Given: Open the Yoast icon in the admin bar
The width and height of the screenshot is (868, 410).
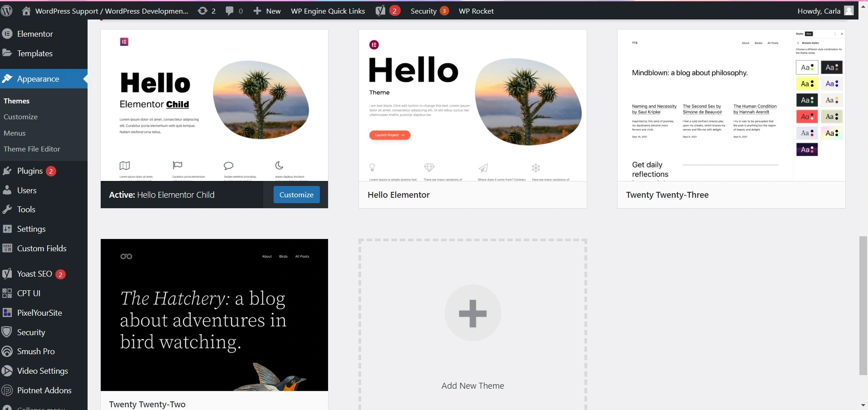Looking at the screenshot, I should tap(381, 11).
